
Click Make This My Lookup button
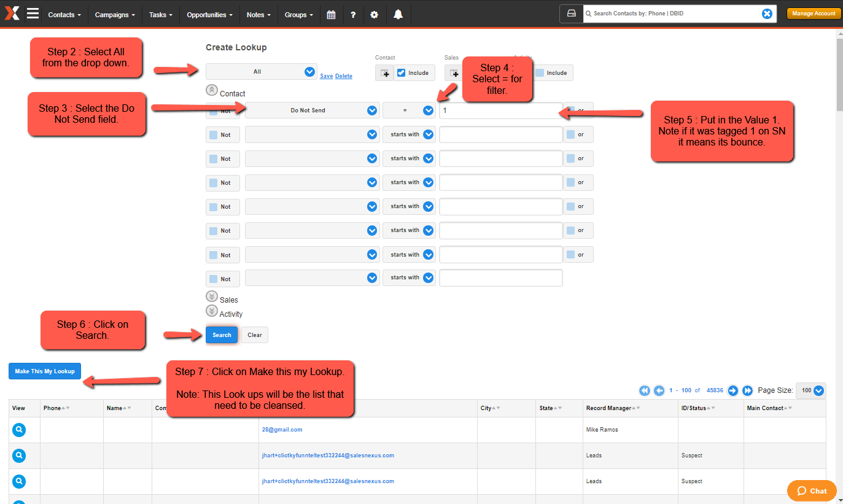(45, 371)
